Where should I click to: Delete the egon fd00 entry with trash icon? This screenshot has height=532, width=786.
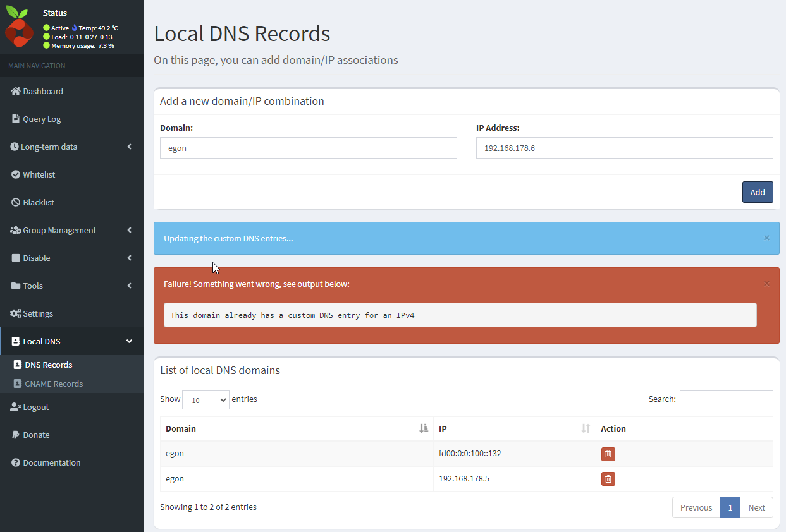click(x=608, y=454)
